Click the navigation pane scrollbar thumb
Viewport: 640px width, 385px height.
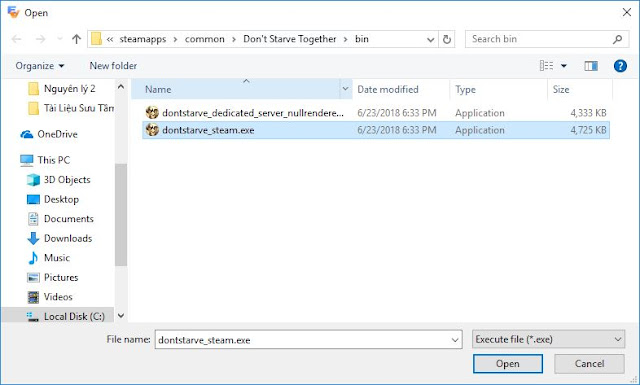[121, 215]
